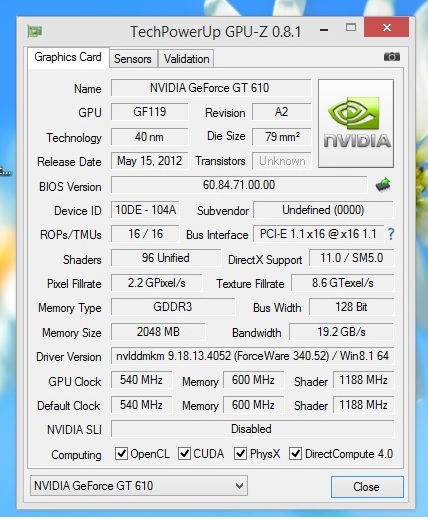Click the GPU-Z app icon in title bar
The width and height of the screenshot is (428, 520).
pyautogui.click(x=35, y=32)
